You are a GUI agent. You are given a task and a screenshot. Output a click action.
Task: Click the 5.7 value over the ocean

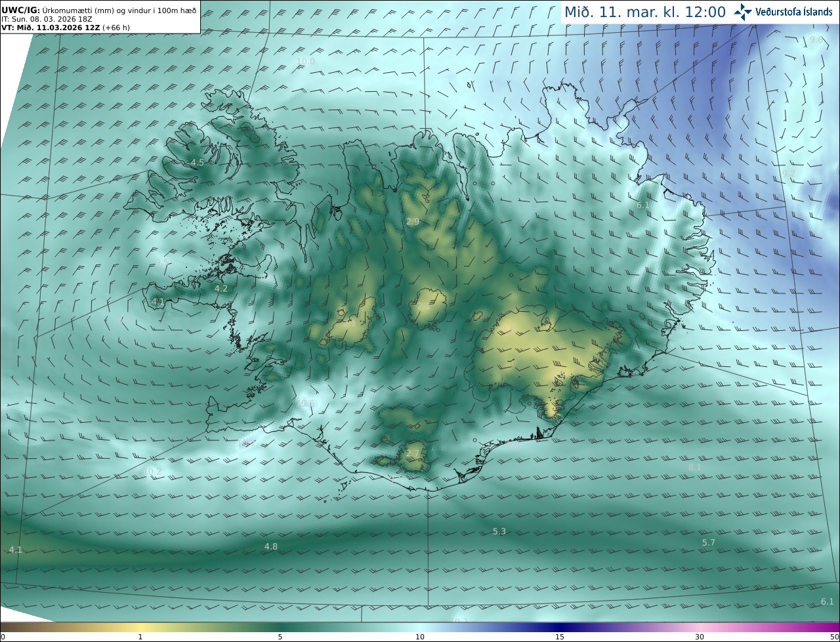(709, 542)
